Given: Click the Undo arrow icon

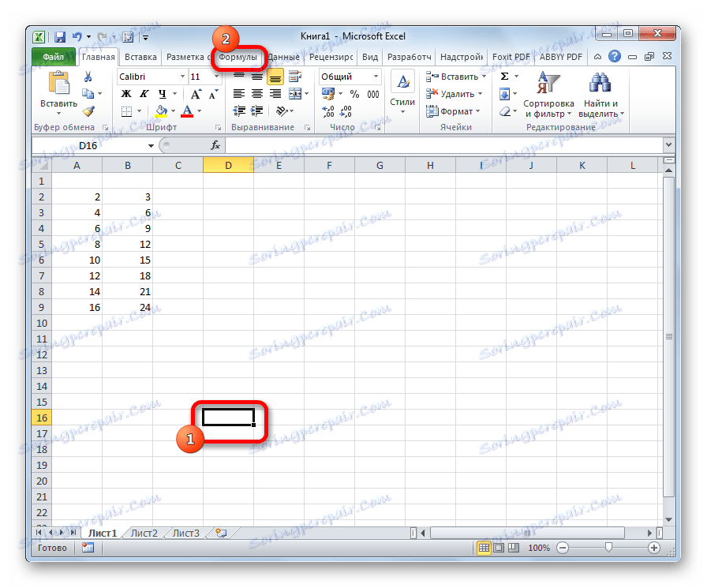Looking at the screenshot, I should point(77,37).
